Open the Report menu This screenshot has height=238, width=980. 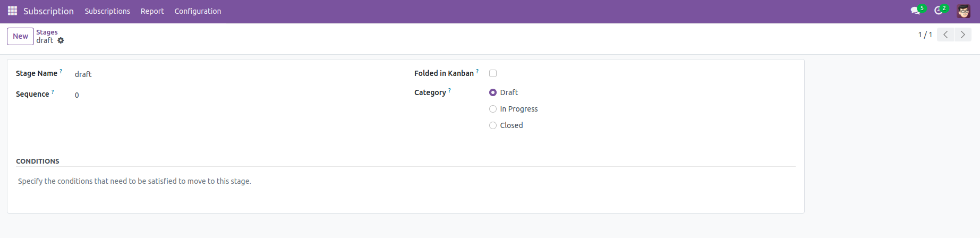tap(152, 11)
